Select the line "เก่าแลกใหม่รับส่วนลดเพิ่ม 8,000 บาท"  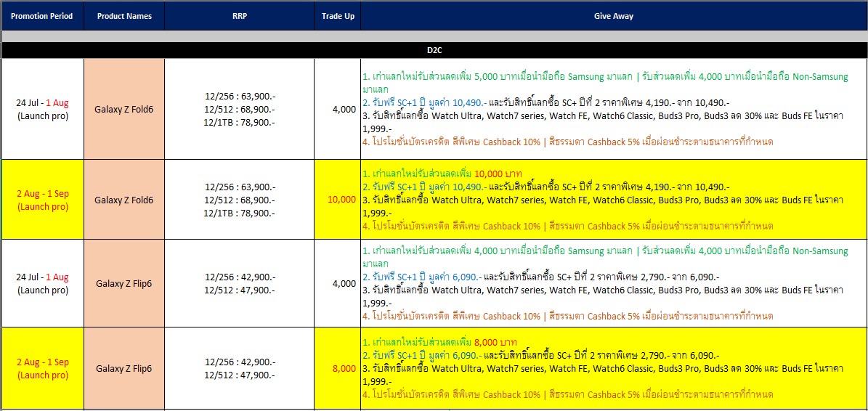tap(439, 342)
